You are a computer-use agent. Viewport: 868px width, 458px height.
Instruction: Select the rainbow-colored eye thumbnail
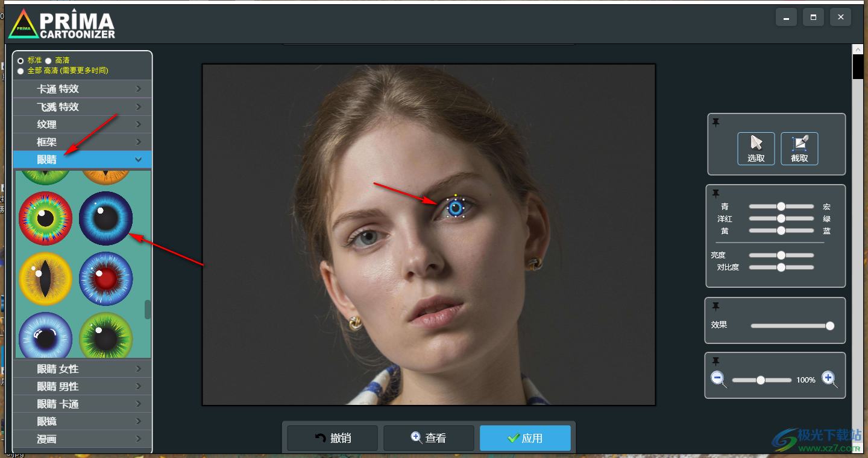pyautogui.click(x=45, y=218)
